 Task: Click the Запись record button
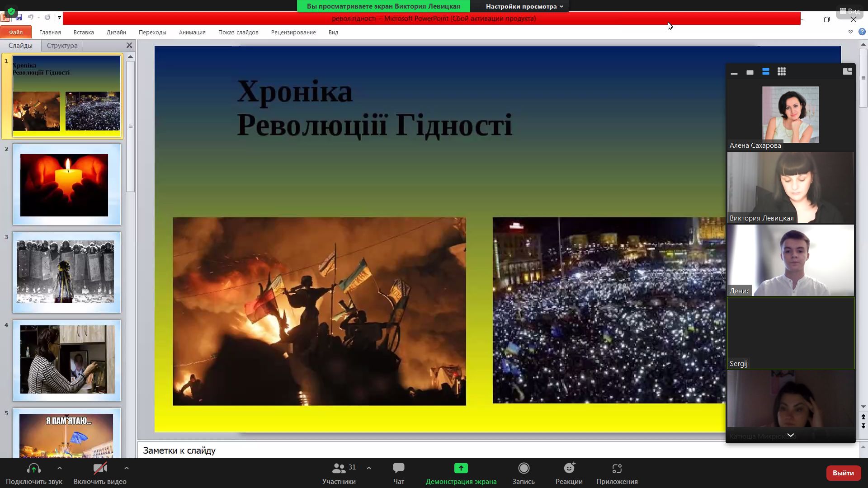point(524,474)
